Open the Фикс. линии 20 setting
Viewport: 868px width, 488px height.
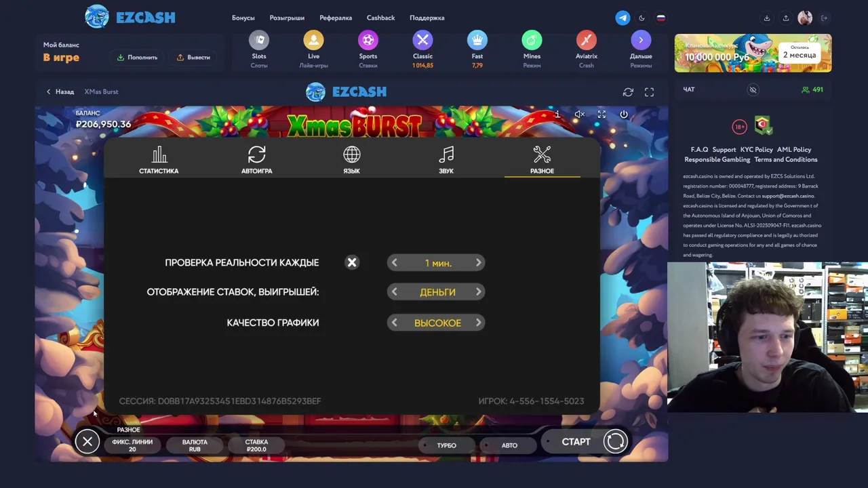pos(132,445)
